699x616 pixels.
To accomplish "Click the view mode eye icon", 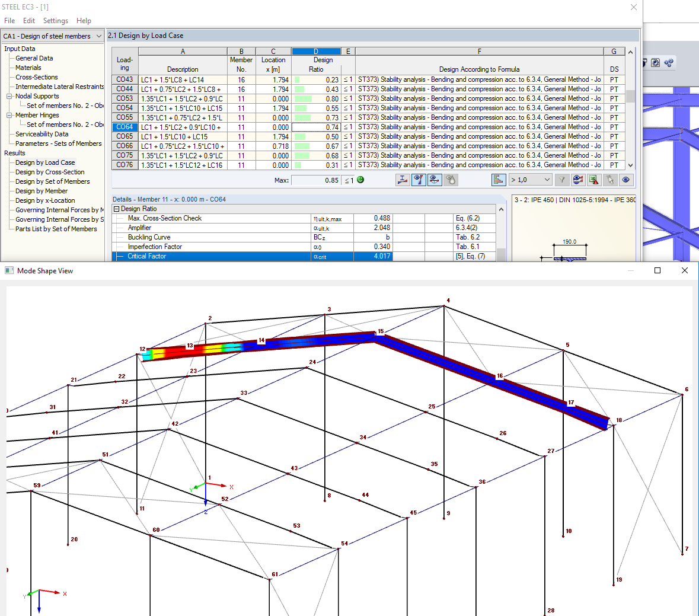I will click(x=626, y=180).
